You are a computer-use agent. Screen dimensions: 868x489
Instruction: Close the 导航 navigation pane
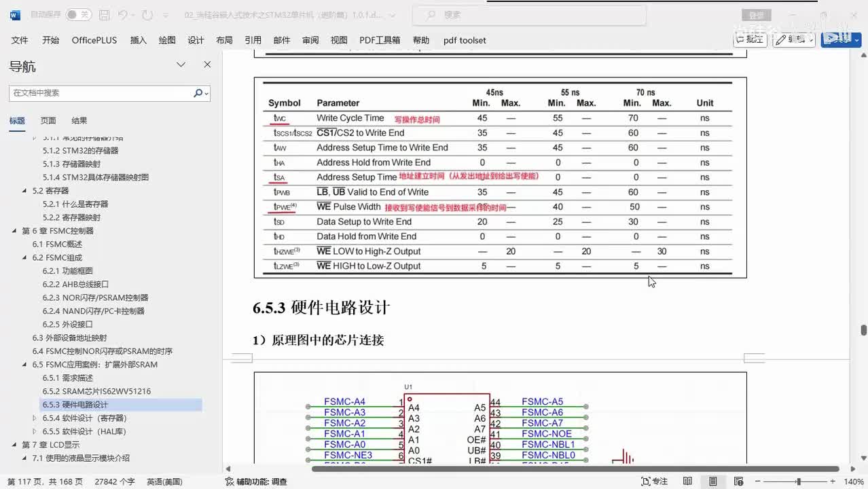(x=207, y=65)
